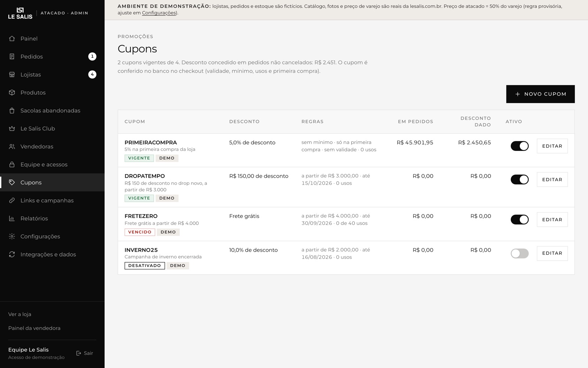Open the Sacolas abandonadas menu item
The width and height of the screenshot is (588, 368).
pyautogui.click(x=52, y=111)
